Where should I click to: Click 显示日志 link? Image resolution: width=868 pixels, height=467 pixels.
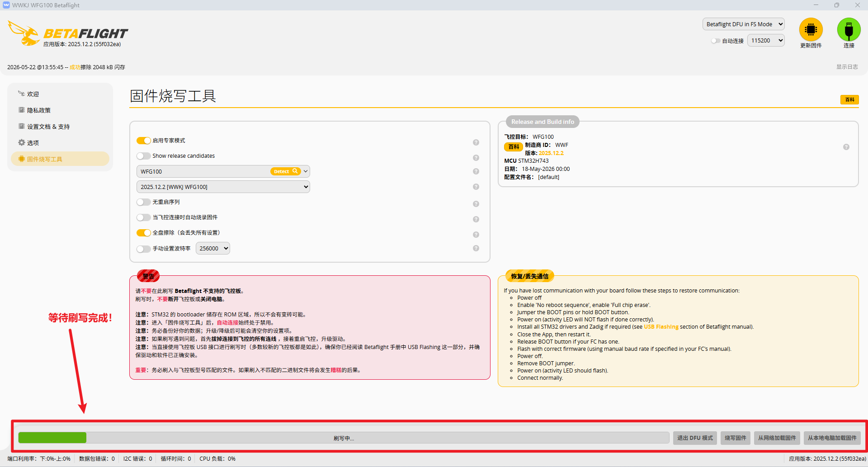tap(847, 67)
